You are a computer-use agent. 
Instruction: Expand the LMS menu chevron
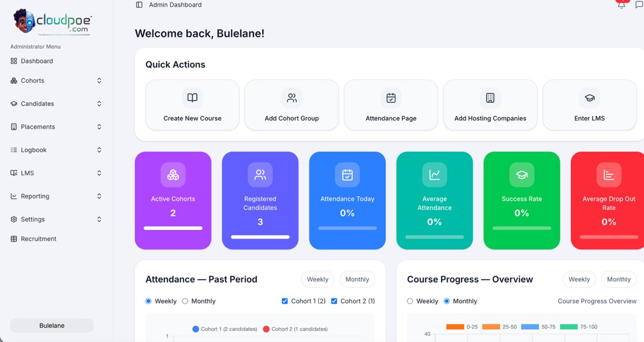99,173
